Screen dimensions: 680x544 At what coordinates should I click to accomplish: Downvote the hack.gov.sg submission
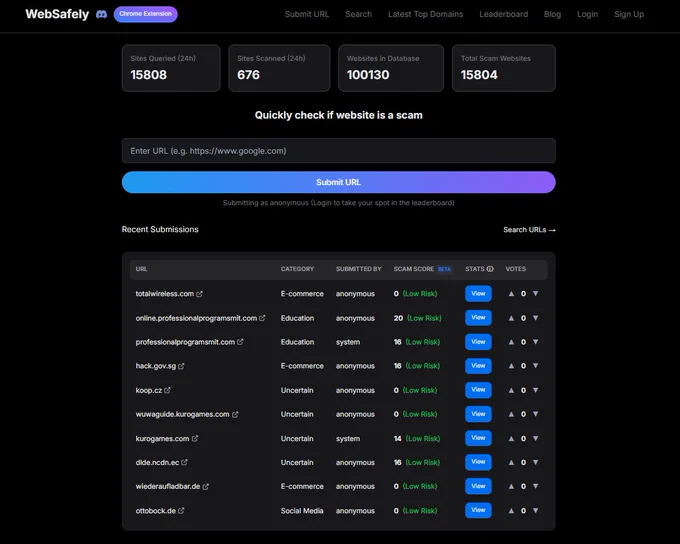[536, 366]
